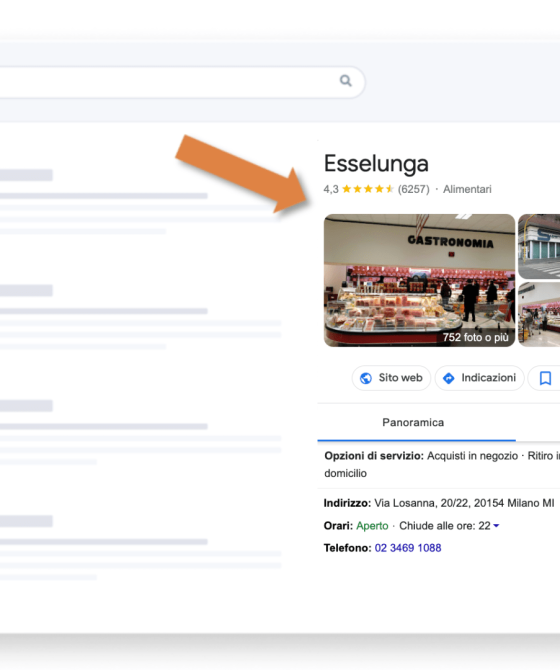Click the (6257) reviews count
This screenshot has width=560, height=670.
click(x=413, y=189)
